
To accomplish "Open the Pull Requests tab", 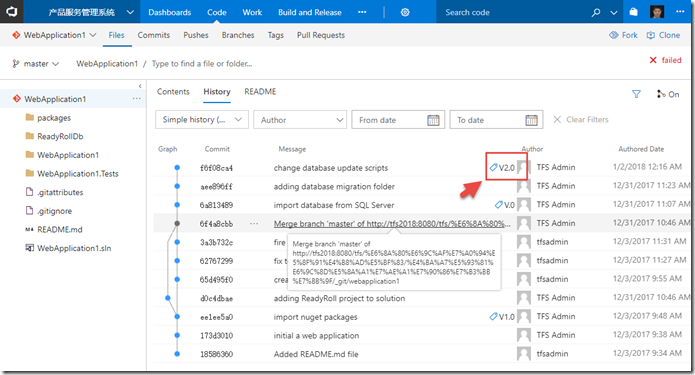I will (x=321, y=35).
